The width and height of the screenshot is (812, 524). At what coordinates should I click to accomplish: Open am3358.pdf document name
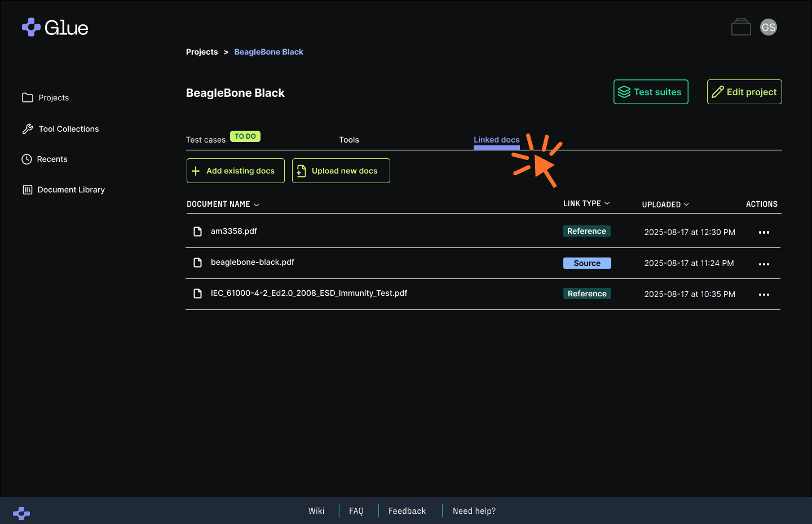pos(234,231)
